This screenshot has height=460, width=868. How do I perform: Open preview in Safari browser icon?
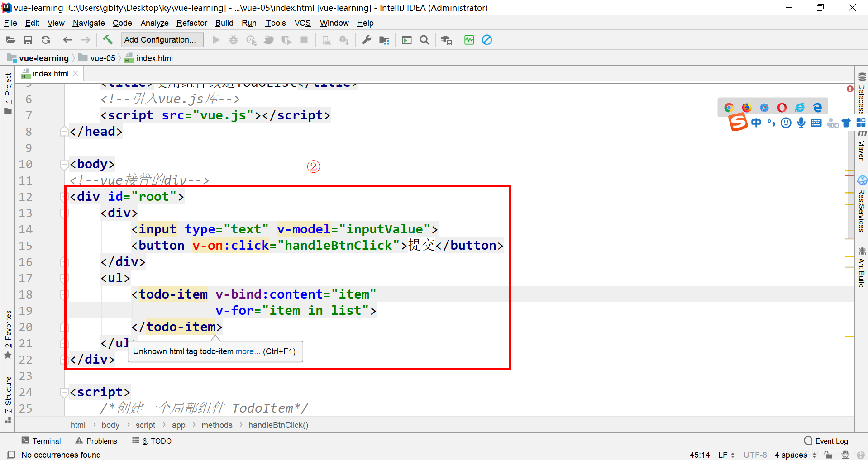pos(764,107)
